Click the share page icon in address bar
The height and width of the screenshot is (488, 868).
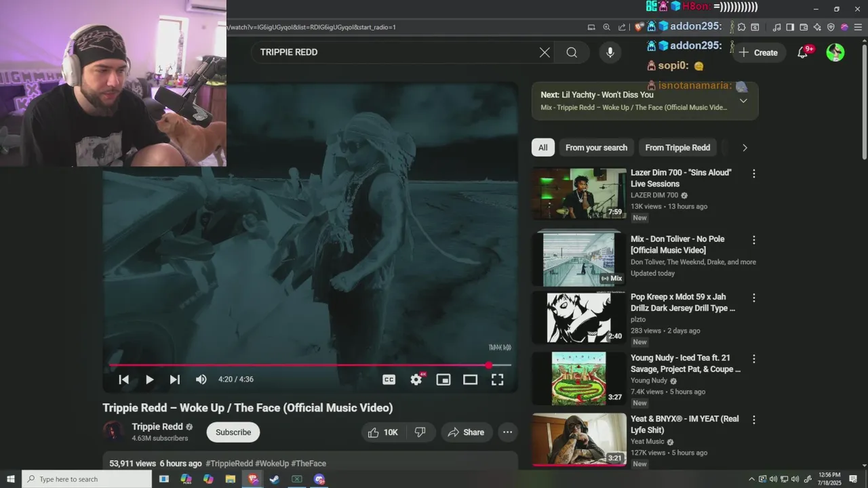pyautogui.click(x=622, y=27)
